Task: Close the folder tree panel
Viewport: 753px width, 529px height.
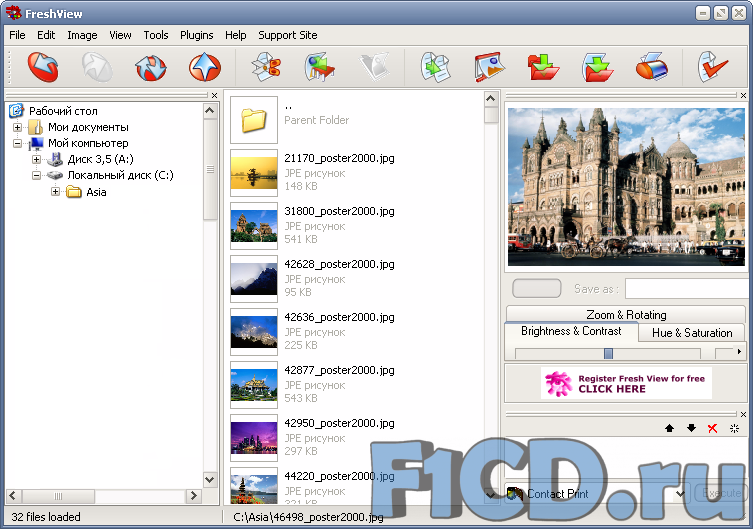Action: (x=215, y=96)
